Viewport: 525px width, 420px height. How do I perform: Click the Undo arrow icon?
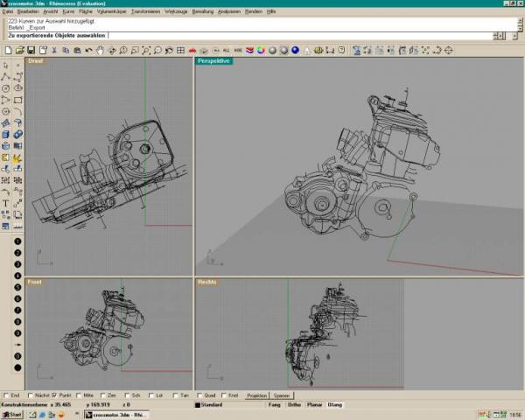[x=88, y=51]
